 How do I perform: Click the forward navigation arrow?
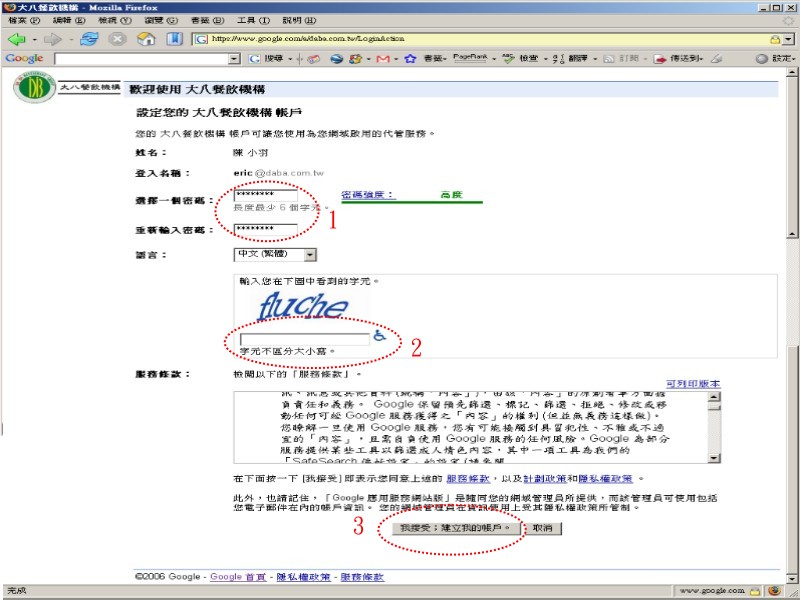(53, 39)
